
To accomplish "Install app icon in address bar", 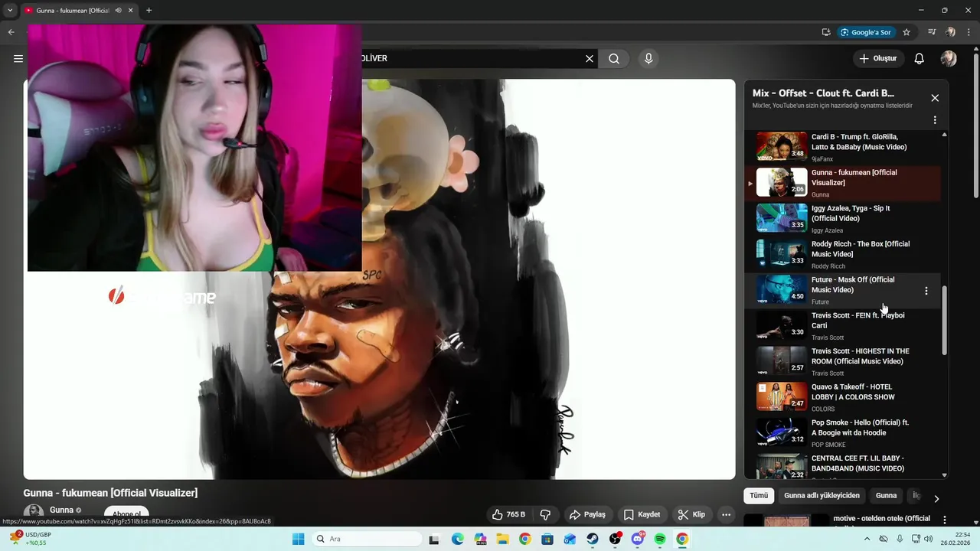I will point(826,32).
